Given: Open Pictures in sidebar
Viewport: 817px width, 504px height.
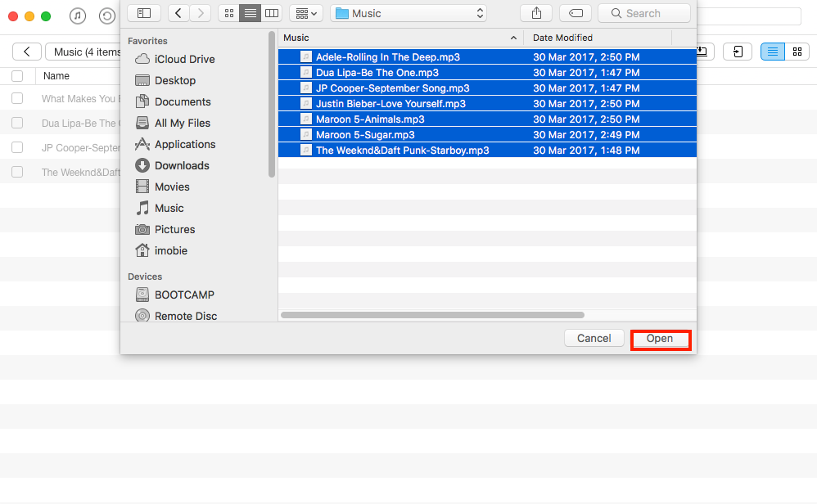Looking at the screenshot, I should 165,230.
